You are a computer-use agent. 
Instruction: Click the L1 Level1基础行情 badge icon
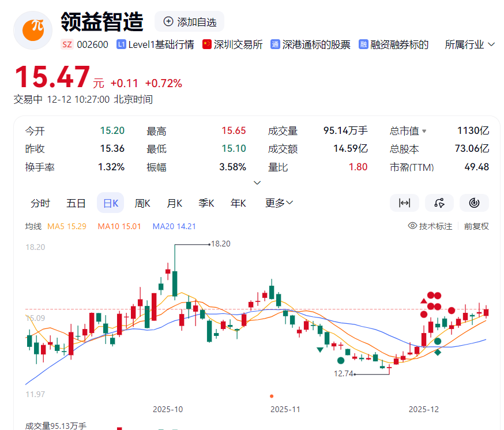121,44
